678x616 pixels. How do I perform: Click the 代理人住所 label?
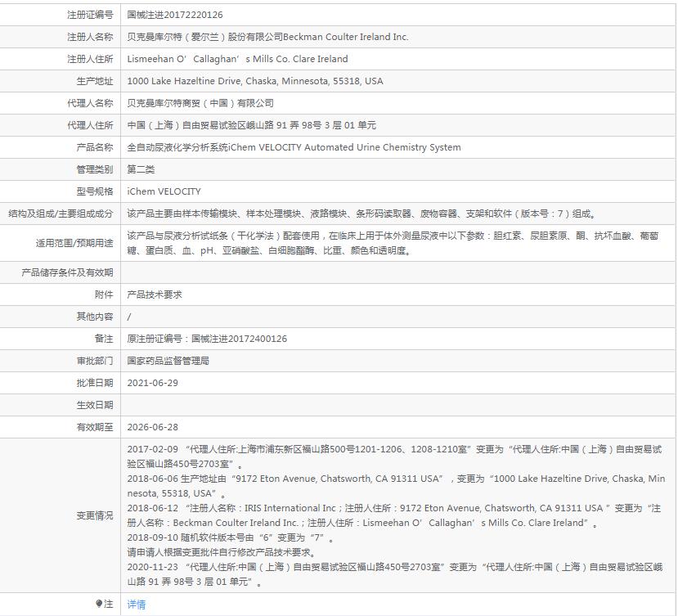(90, 125)
